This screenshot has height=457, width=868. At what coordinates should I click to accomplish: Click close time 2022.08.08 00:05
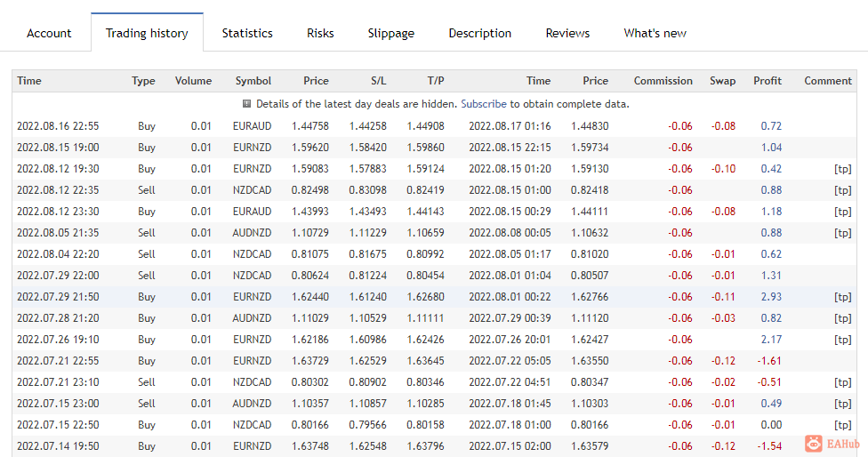click(x=510, y=233)
